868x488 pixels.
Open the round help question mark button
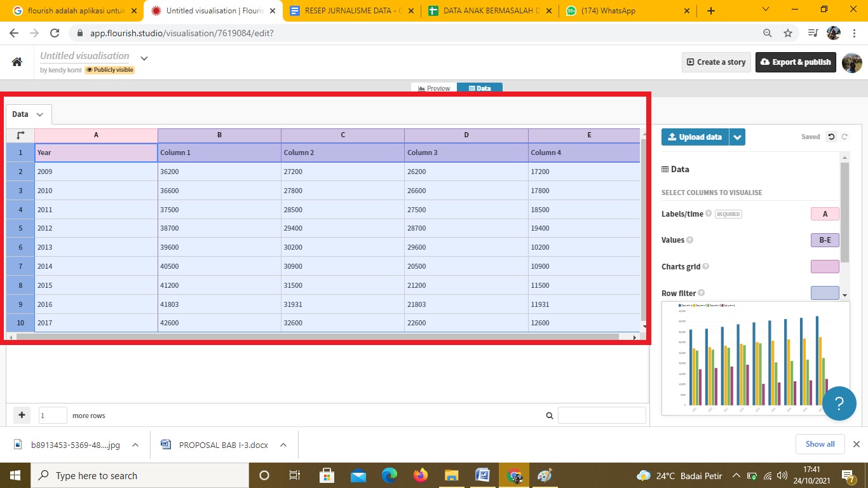[839, 403]
